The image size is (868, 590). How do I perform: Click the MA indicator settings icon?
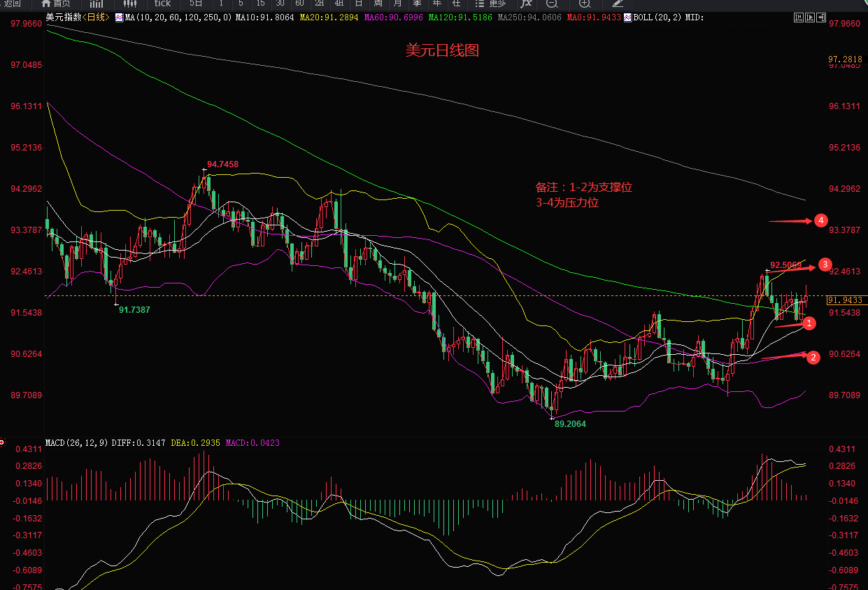point(120,17)
